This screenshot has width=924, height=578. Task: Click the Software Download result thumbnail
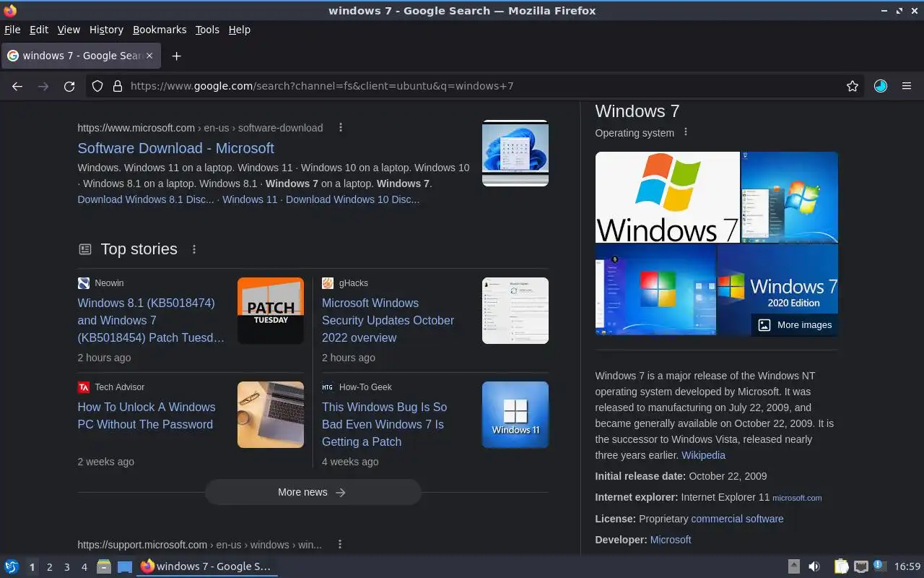(x=515, y=153)
